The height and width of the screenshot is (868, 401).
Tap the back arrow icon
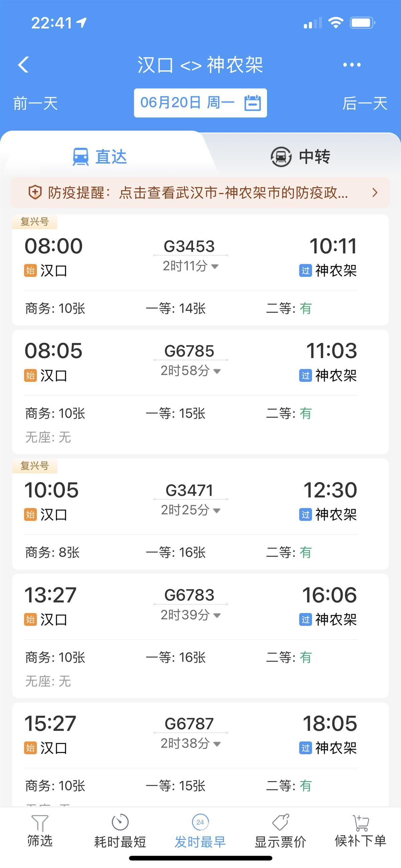[x=23, y=64]
